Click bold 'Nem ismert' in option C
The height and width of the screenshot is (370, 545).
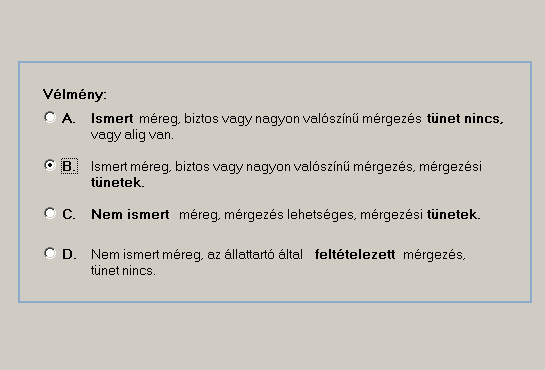click(130, 214)
